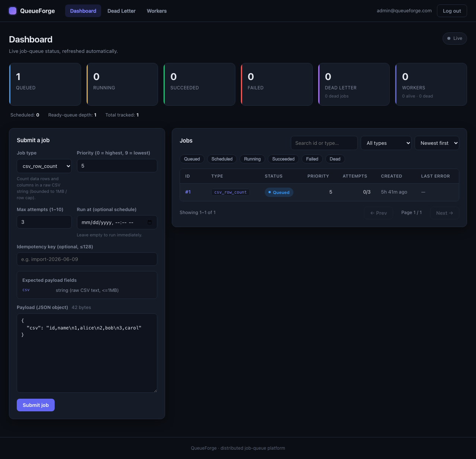
Task: Filter jobs by Failed status chip
Action: 312,159
